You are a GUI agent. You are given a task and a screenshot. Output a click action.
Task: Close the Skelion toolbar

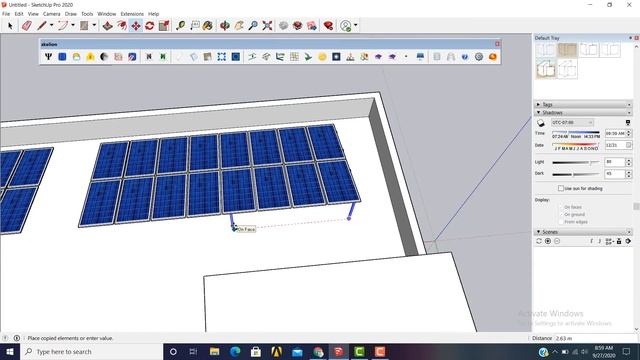point(497,44)
